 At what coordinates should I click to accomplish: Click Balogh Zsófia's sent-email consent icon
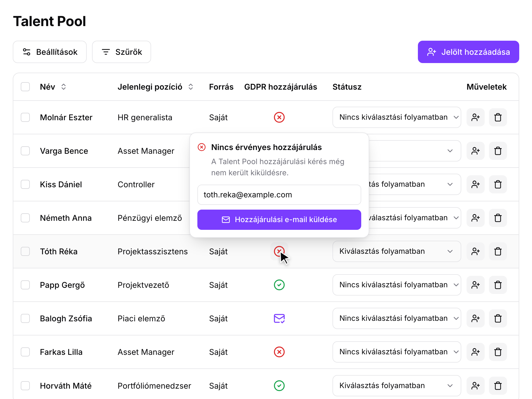(x=279, y=318)
